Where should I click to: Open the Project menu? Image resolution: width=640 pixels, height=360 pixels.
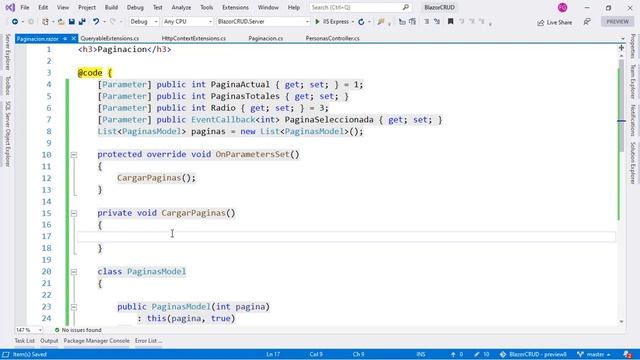(x=87, y=7)
